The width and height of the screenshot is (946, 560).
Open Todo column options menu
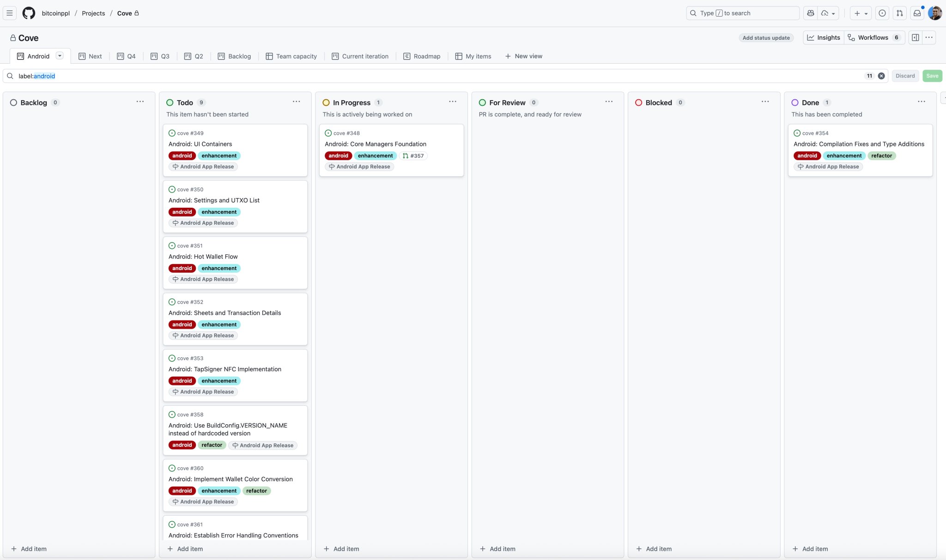point(296,102)
